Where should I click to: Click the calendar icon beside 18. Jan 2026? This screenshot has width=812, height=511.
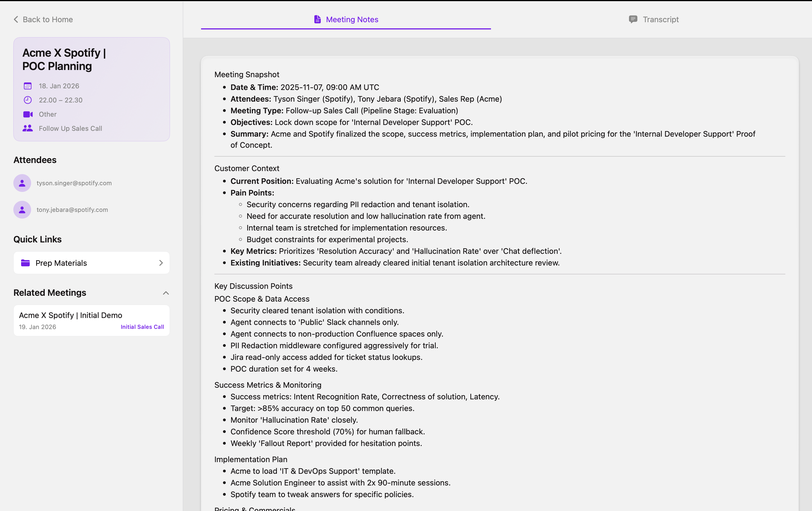[x=28, y=86]
